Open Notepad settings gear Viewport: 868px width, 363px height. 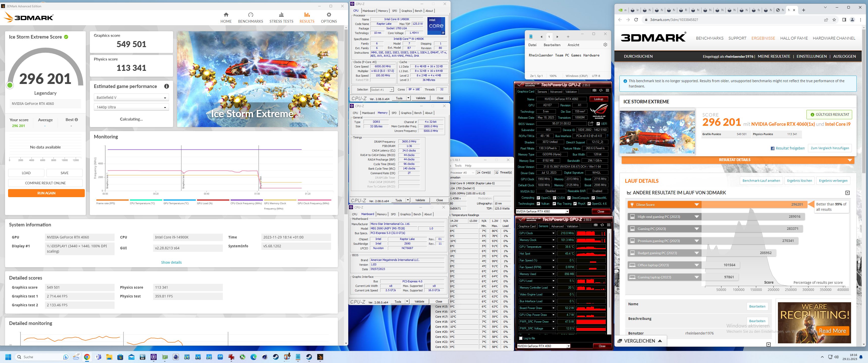point(605,45)
